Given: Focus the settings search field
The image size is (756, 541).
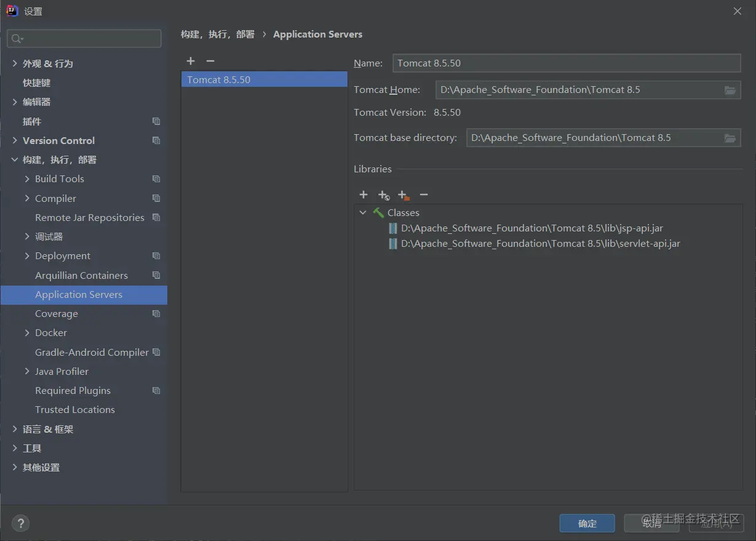Looking at the screenshot, I should tap(84, 38).
